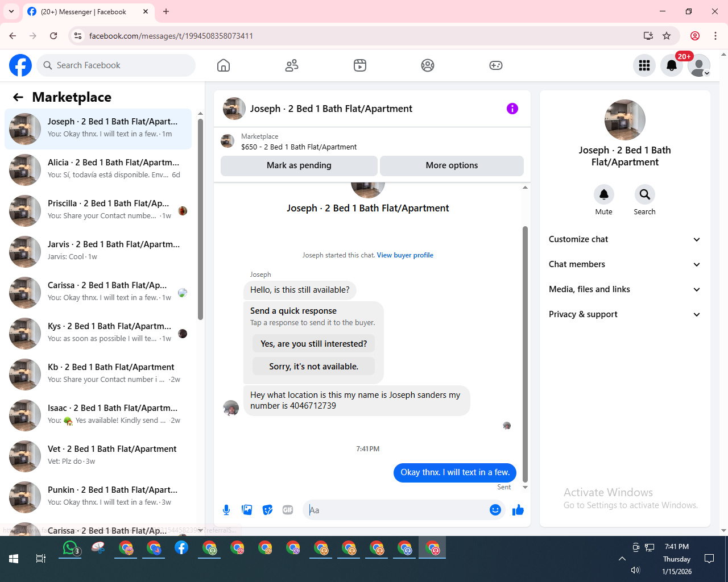
Task: Open the taskbar volume icon
Action: (x=636, y=570)
